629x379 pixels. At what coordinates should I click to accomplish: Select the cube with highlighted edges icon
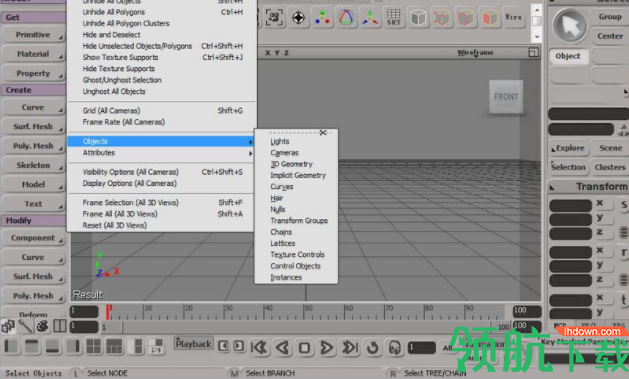click(x=466, y=18)
